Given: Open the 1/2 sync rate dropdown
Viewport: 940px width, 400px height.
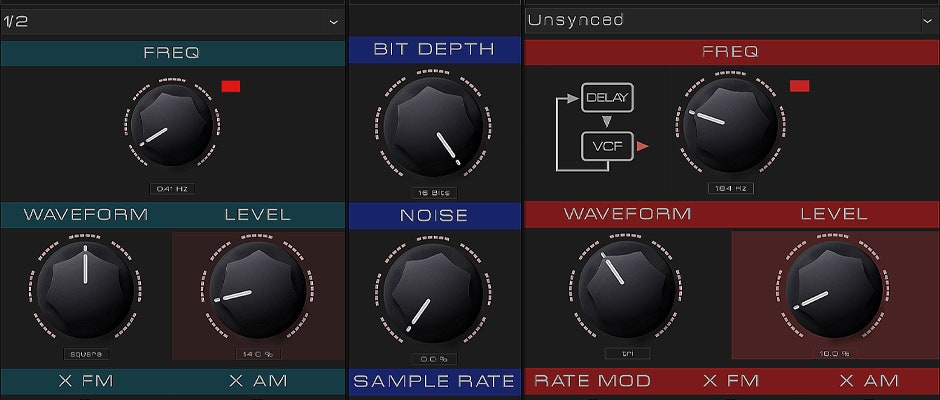Looking at the screenshot, I should [171, 21].
